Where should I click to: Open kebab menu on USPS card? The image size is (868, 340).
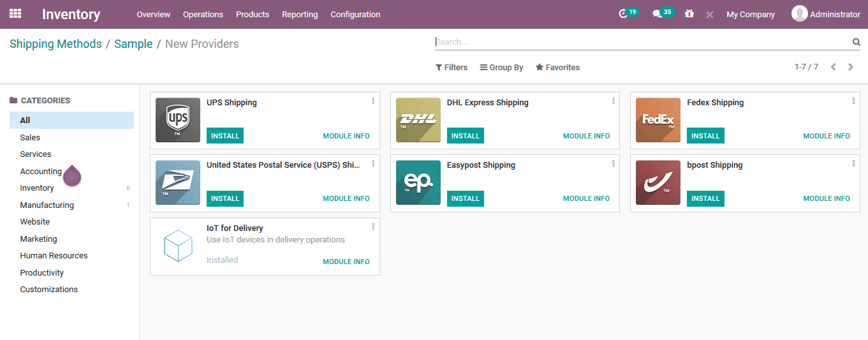(373, 163)
